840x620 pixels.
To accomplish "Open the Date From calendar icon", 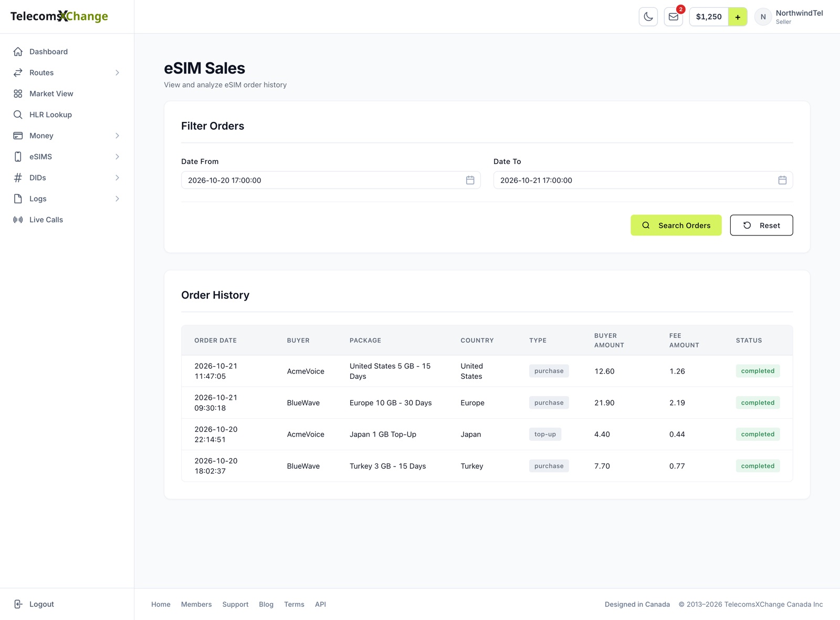I will (470, 180).
